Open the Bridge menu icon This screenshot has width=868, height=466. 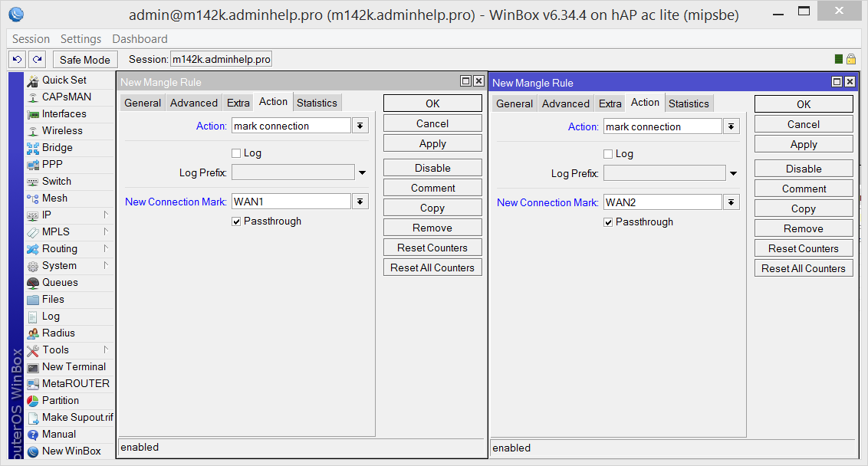tap(33, 148)
